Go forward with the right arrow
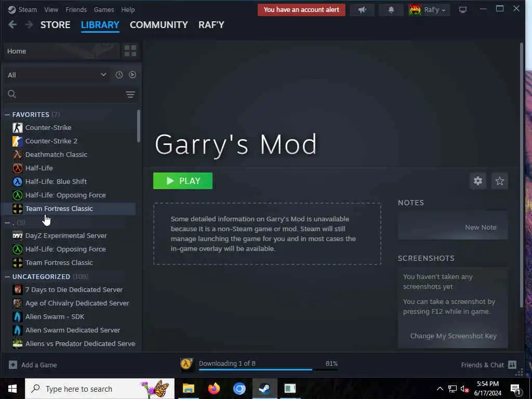The image size is (532, 399). (29, 25)
